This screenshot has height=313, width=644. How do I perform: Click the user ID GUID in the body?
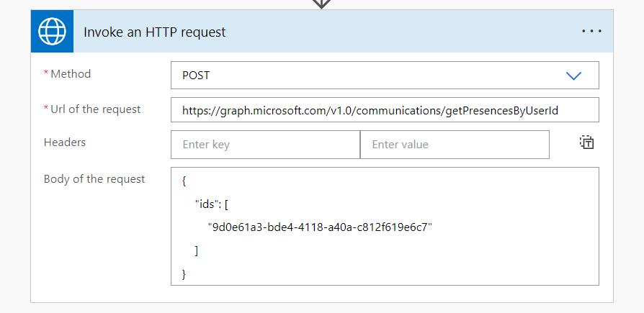click(x=319, y=227)
